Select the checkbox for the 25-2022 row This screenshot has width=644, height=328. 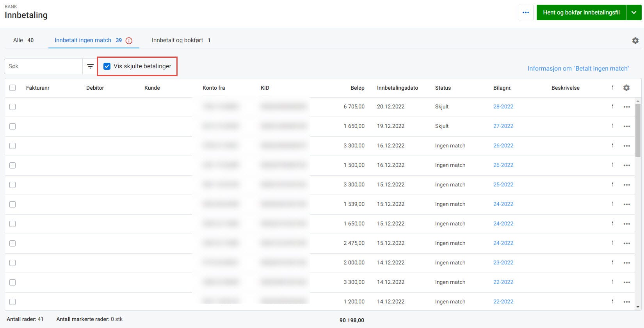click(x=12, y=185)
